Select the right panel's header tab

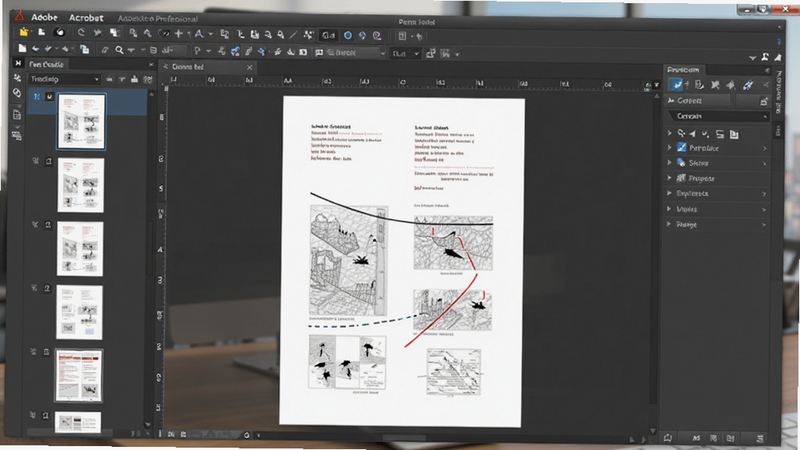pos(683,70)
